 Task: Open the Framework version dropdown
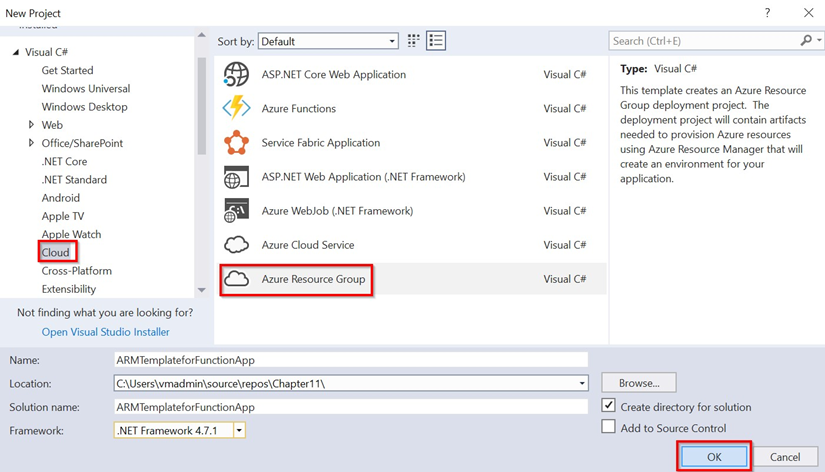(x=239, y=430)
